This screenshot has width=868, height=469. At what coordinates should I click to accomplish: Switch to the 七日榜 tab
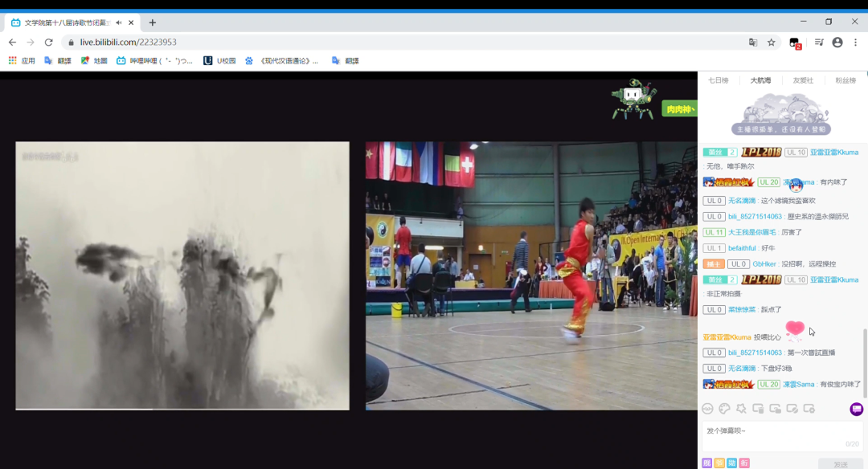[718, 80]
